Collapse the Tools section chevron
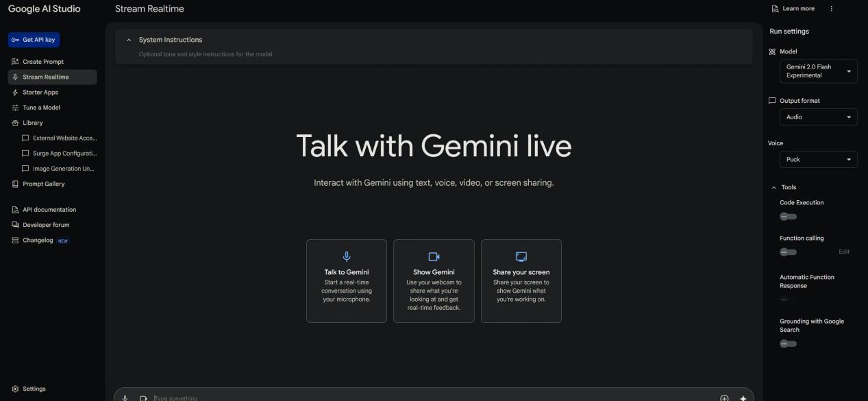 [774, 187]
